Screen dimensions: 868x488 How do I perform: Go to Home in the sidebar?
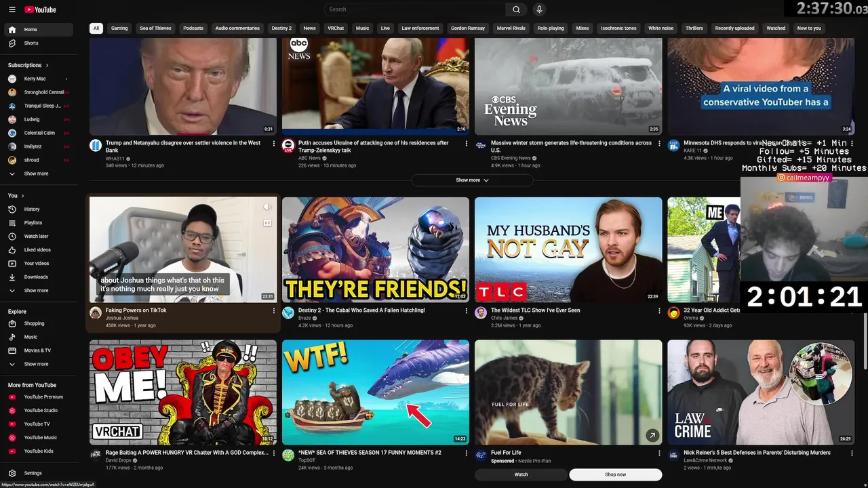click(39, 30)
